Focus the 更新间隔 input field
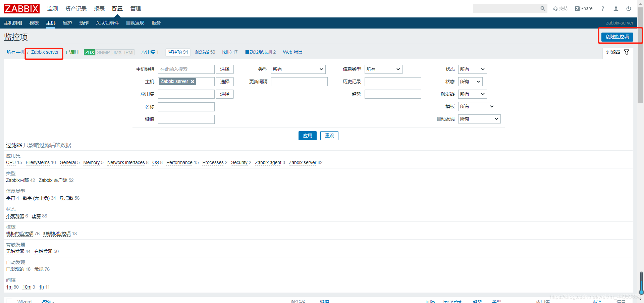644x303 pixels. tap(299, 82)
